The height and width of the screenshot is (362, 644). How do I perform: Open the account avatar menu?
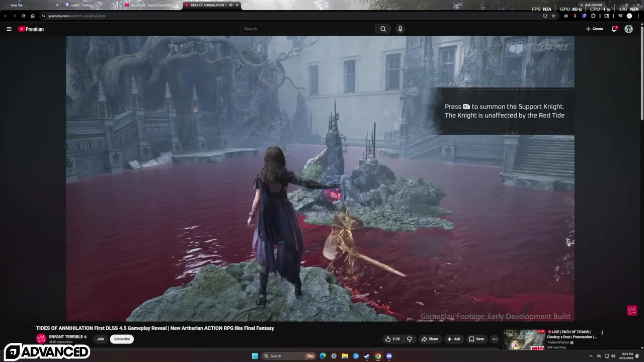pyautogui.click(x=628, y=29)
